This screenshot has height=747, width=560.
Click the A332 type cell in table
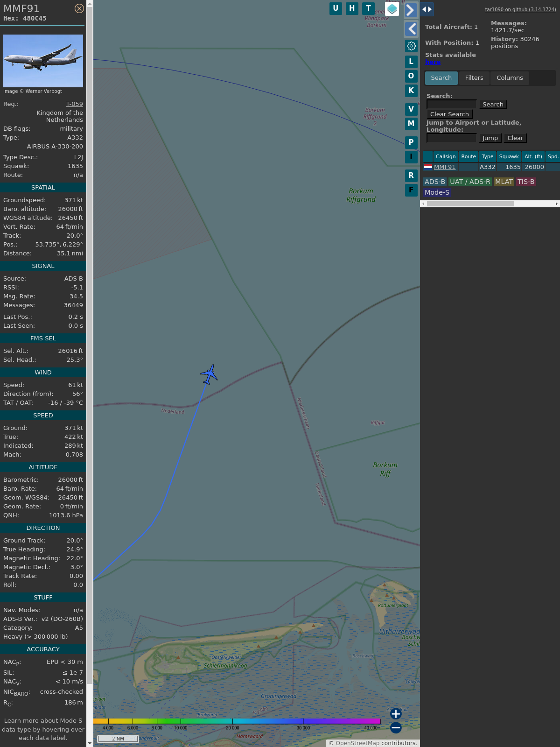click(x=488, y=167)
